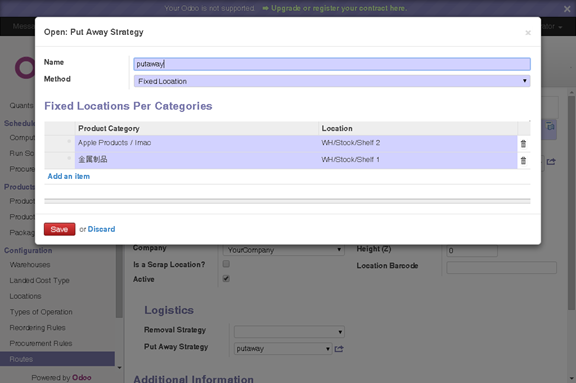Close the Put Away Strategy dialog
The image size is (576, 383).
point(528,33)
